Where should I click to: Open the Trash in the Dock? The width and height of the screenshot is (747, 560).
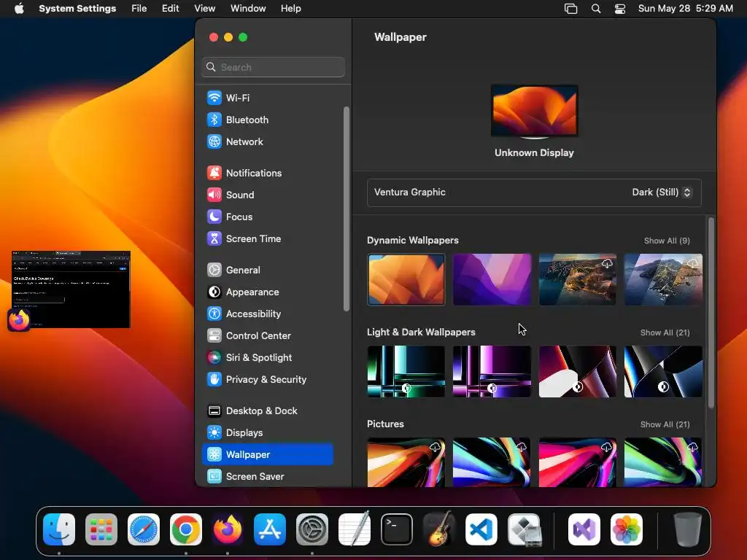(687, 529)
